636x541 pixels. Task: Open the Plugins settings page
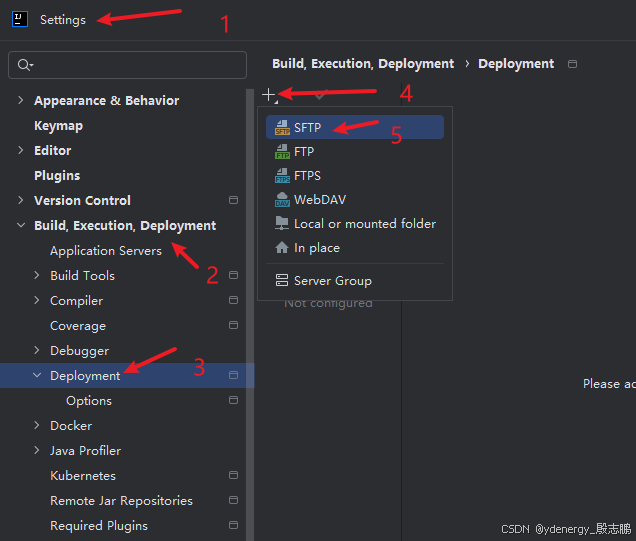click(x=57, y=176)
